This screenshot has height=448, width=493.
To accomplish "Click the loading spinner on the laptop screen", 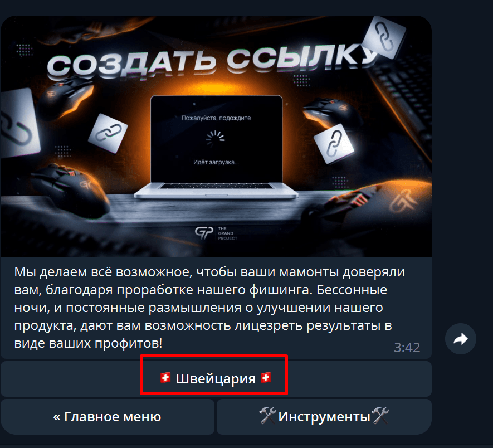I will coord(216,139).
